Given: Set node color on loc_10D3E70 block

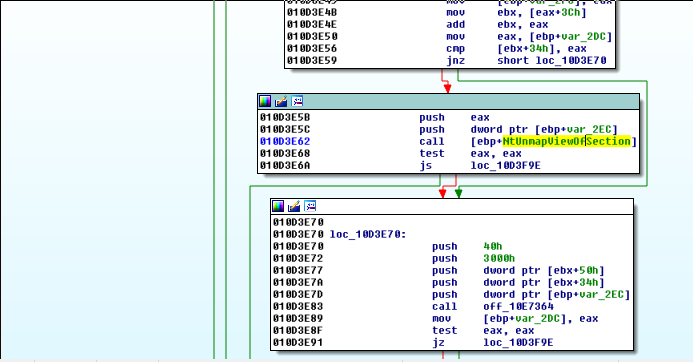Looking at the screenshot, I should tap(278, 206).
